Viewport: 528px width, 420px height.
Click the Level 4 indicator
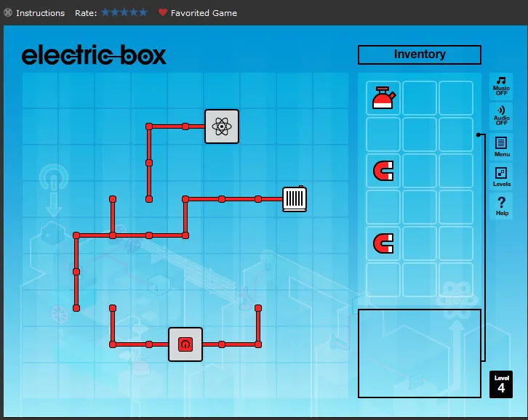click(501, 384)
